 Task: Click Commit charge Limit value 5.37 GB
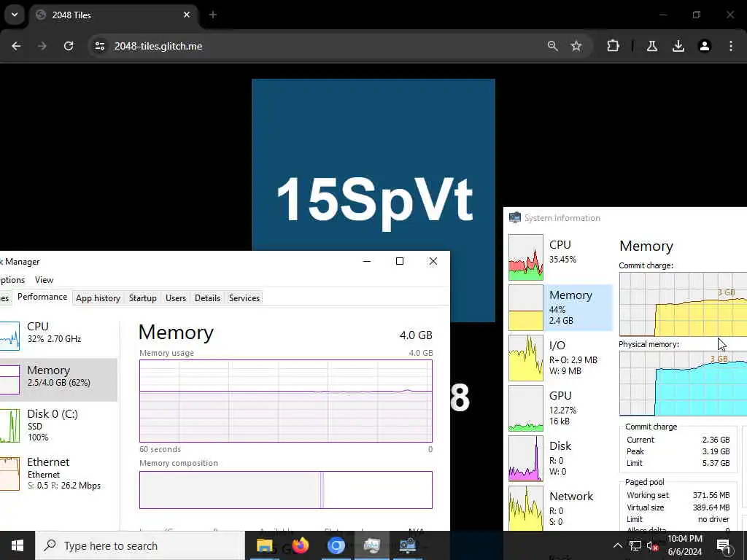[x=716, y=463]
